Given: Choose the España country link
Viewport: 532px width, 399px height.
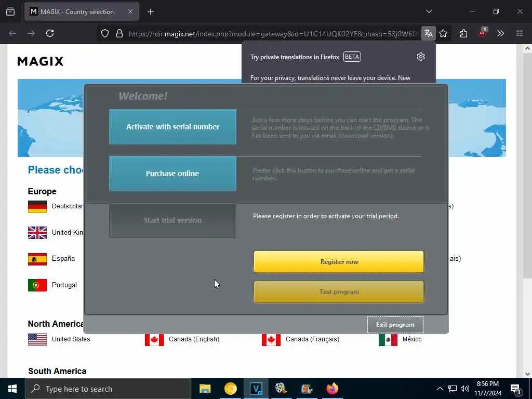Looking at the screenshot, I should pyautogui.click(x=63, y=259).
